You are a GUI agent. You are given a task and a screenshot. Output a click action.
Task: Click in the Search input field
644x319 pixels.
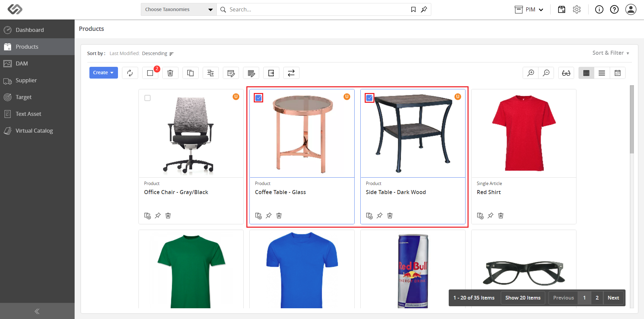[318, 9]
